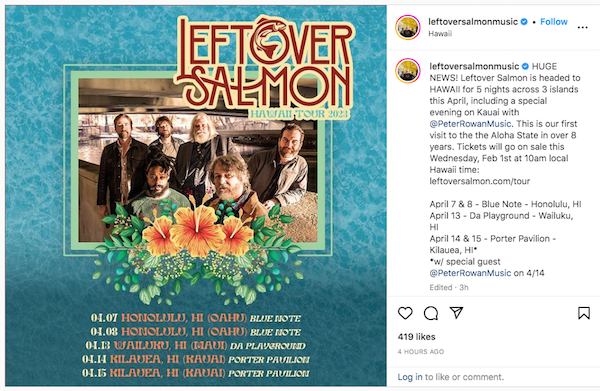Open the leftoversalmonmusic username in caption
600x391 pixels.
[x=474, y=66]
